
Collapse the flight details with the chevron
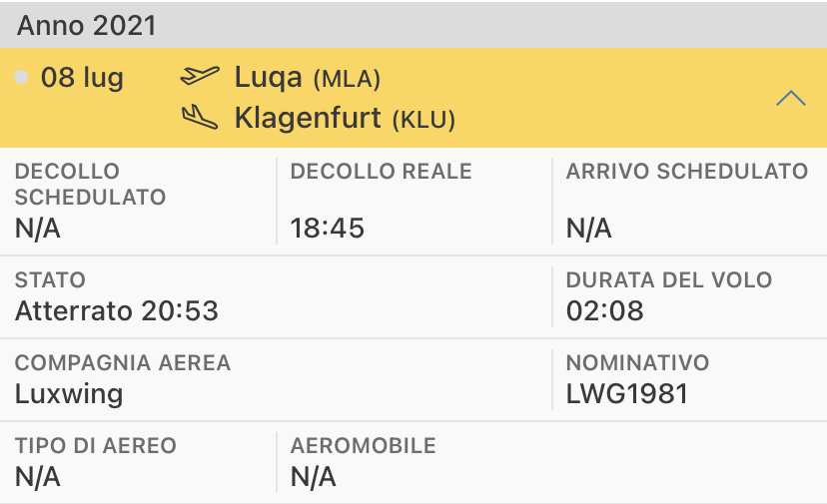click(791, 98)
